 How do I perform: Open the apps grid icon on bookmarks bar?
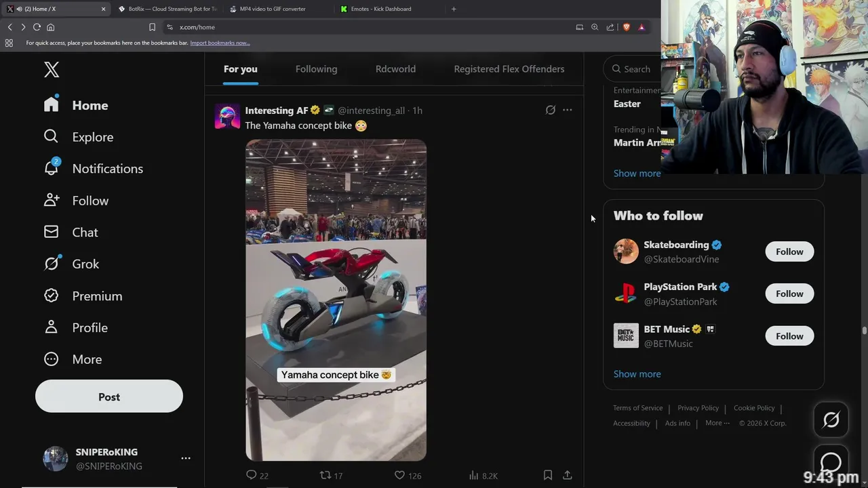[x=9, y=43]
